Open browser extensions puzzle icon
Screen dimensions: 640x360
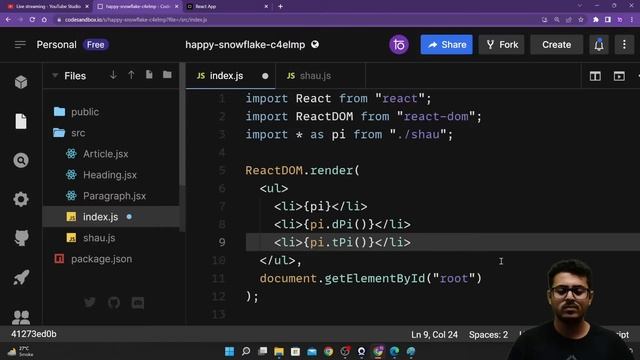596,20
